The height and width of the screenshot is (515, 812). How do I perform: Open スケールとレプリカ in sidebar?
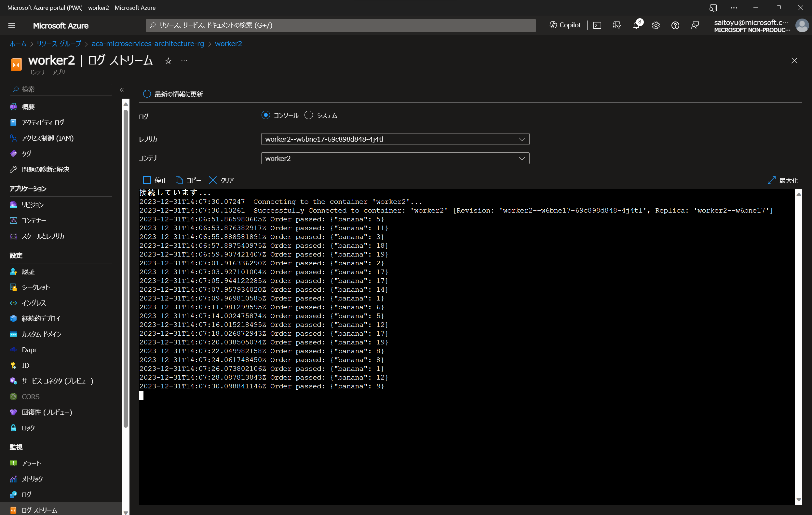(x=43, y=236)
